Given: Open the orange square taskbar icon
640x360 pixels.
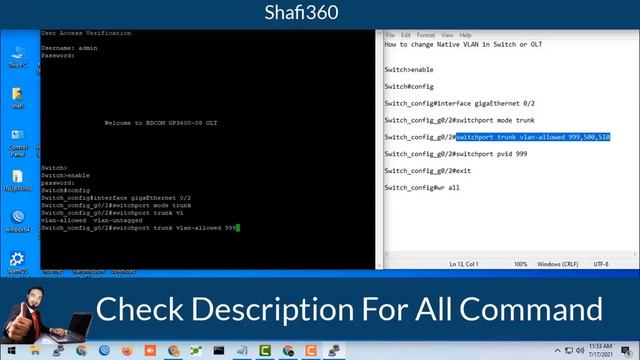Looking at the screenshot, I should tap(150, 351).
